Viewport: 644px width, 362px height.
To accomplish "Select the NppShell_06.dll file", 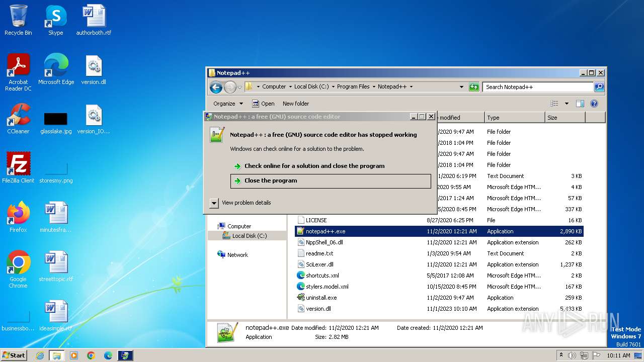I will click(x=324, y=242).
